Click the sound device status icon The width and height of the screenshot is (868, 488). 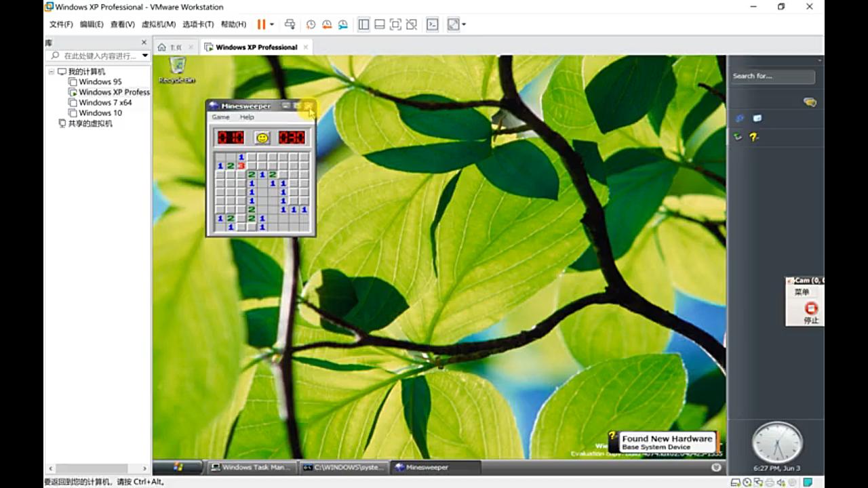[781, 482]
